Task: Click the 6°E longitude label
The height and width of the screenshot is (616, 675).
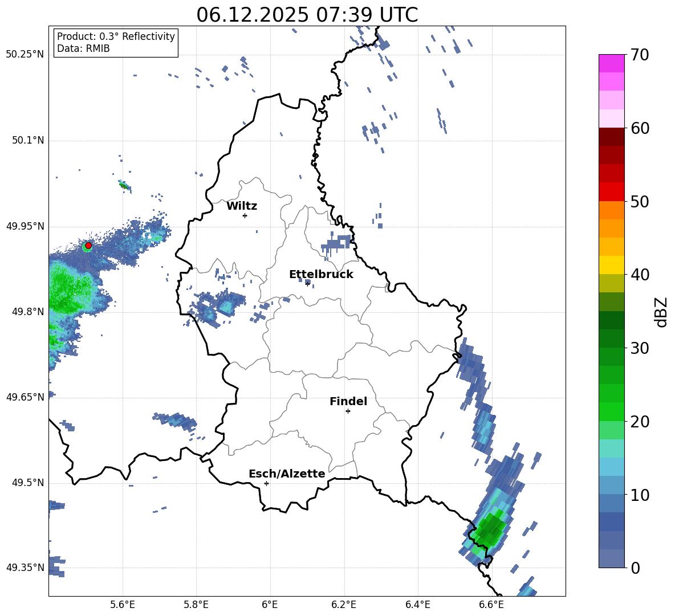Action: (270, 605)
